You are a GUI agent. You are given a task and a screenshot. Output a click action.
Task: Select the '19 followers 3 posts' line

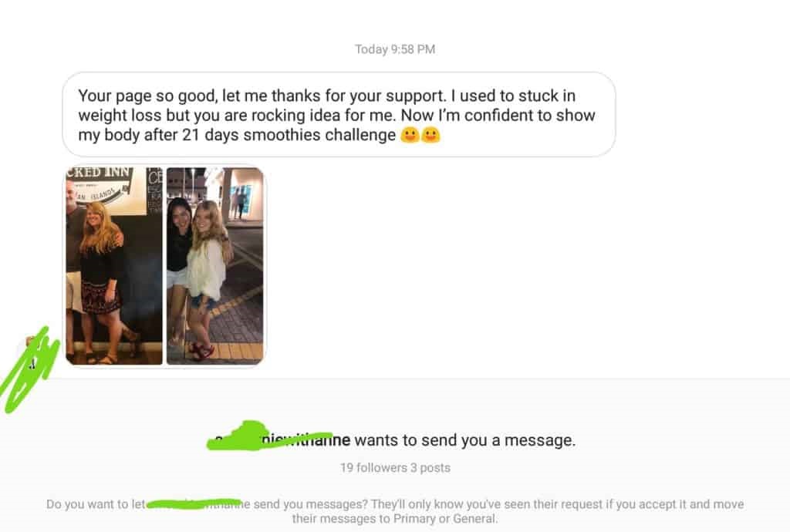[395, 467]
